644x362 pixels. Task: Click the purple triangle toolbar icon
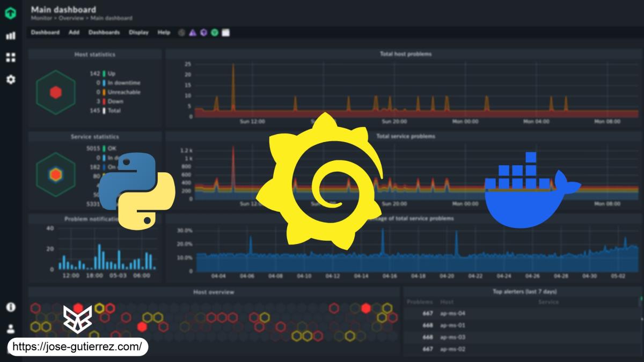(193, 32)
